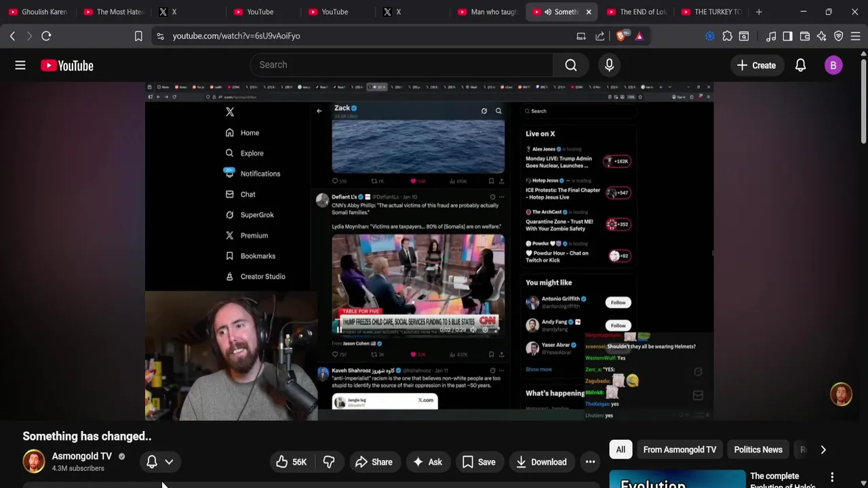The width and height of the screenshot is (868, 488).
Task: Click the Create button
Action: pyautogui.click(x=756, y=65)
